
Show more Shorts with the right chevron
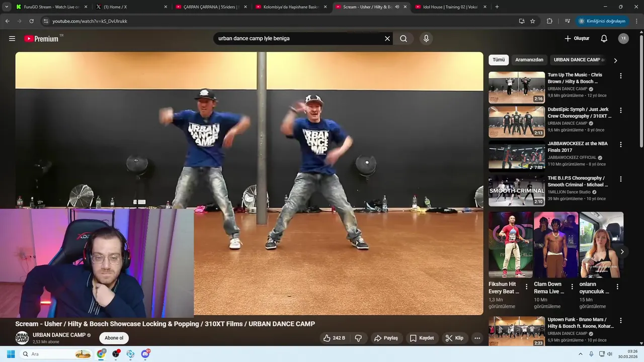click(x=622, y=251)
